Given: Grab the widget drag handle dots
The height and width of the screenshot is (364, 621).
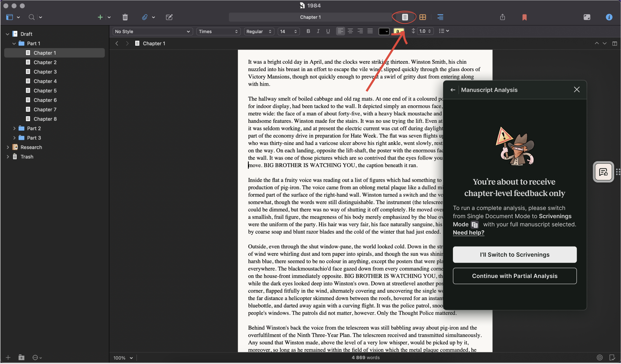Looking at the screenshot, I should pyautogui.click(x=618, y=172).
